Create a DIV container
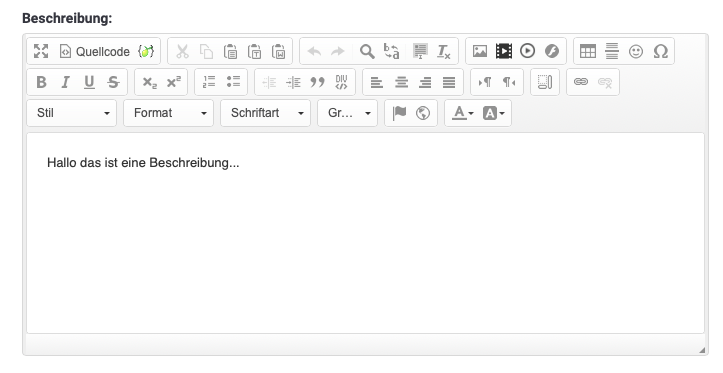Image resolution: width=723 pixels, height=373 pixels. (x=341, y=82)
